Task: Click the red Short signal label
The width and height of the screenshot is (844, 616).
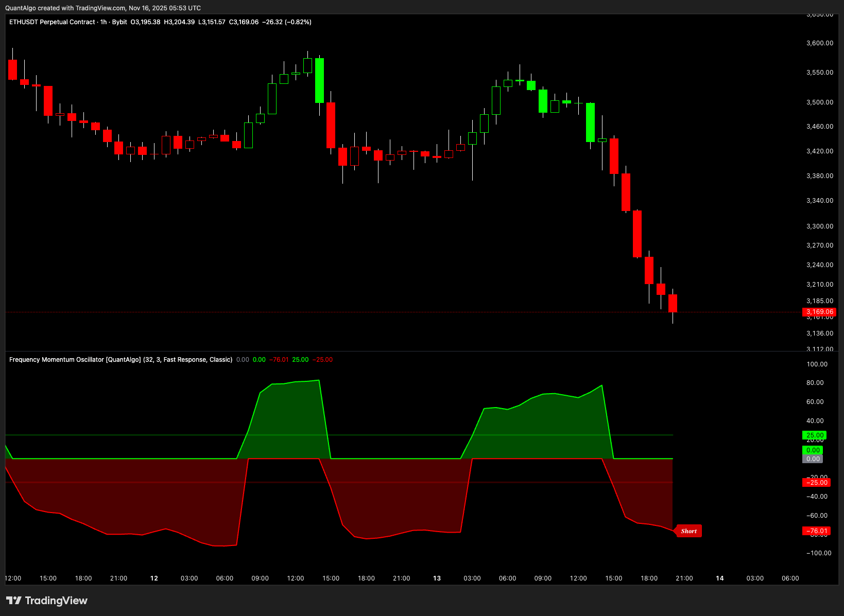Action: coord(688,531)
